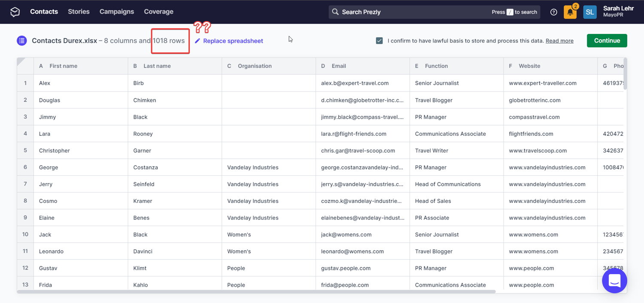Click the Continue button
This screenshot has width=644, height=303.
607,40
